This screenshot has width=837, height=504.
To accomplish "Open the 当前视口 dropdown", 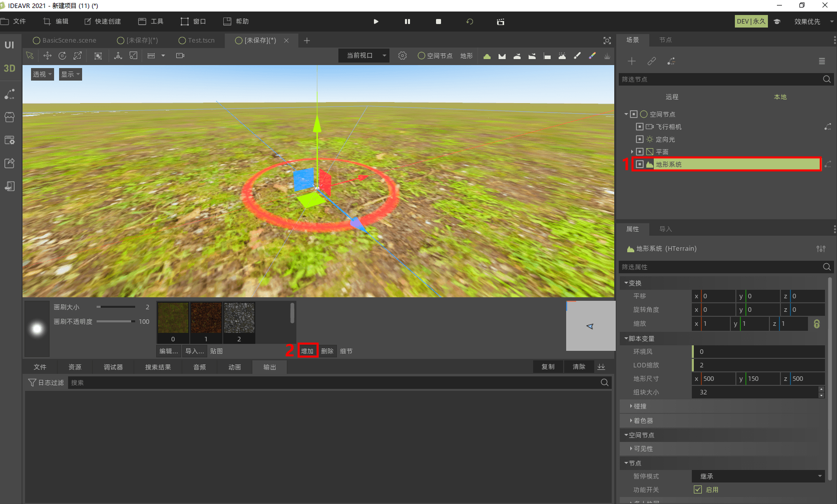I will (x=363, y=56).
